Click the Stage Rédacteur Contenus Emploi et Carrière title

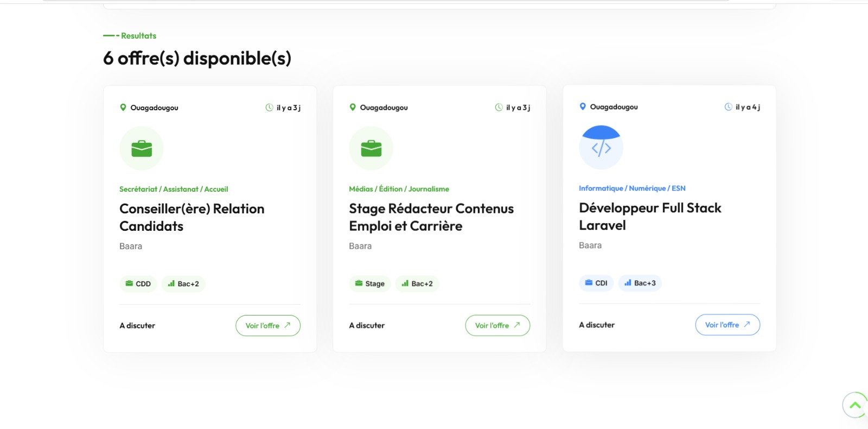431,217
